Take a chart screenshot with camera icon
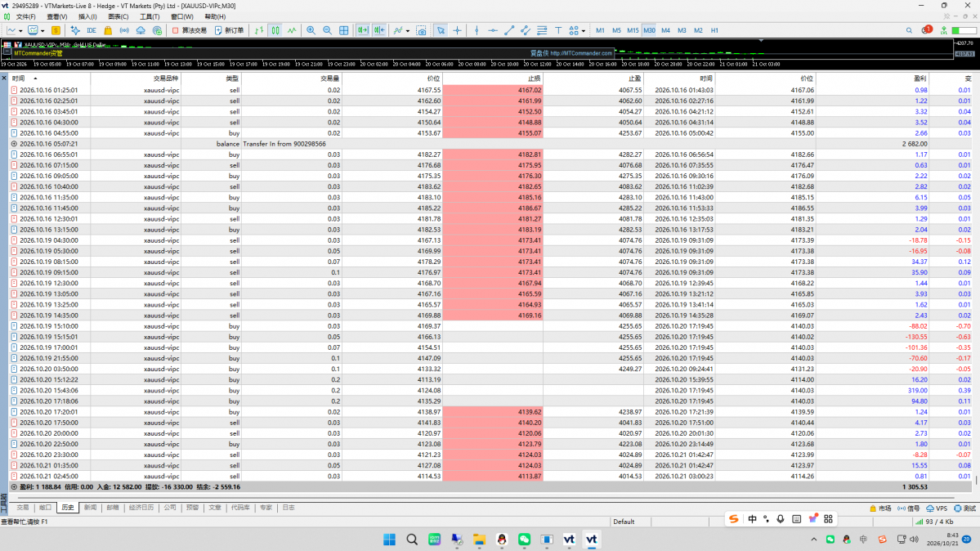 [422, 30]
